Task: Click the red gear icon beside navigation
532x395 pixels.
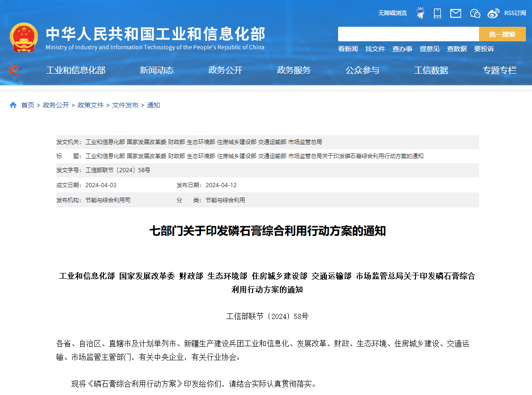Action: [x=15, y=70]
